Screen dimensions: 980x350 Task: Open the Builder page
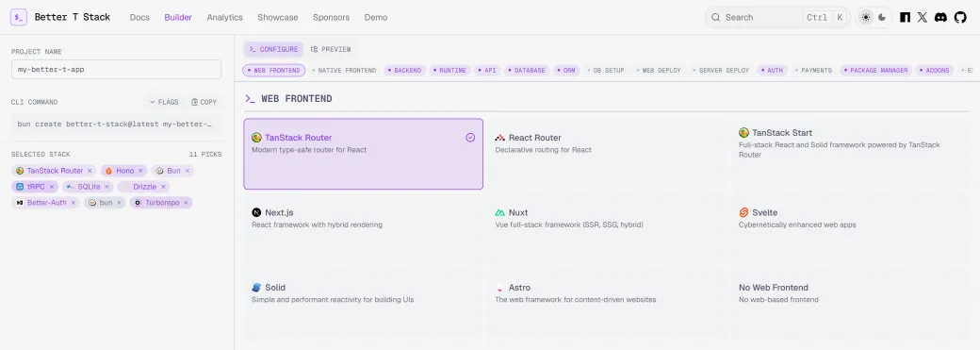[178, 18]
